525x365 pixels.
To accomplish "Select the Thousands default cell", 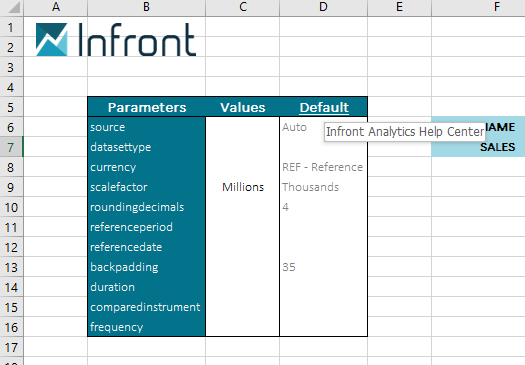I will (x=323, y=187).
